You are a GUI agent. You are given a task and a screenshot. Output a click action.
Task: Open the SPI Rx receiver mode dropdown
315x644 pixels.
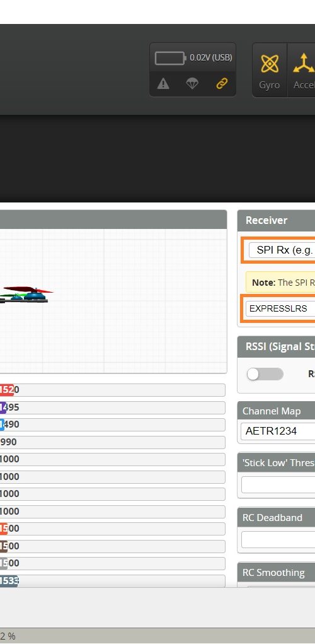pos(282,250)
